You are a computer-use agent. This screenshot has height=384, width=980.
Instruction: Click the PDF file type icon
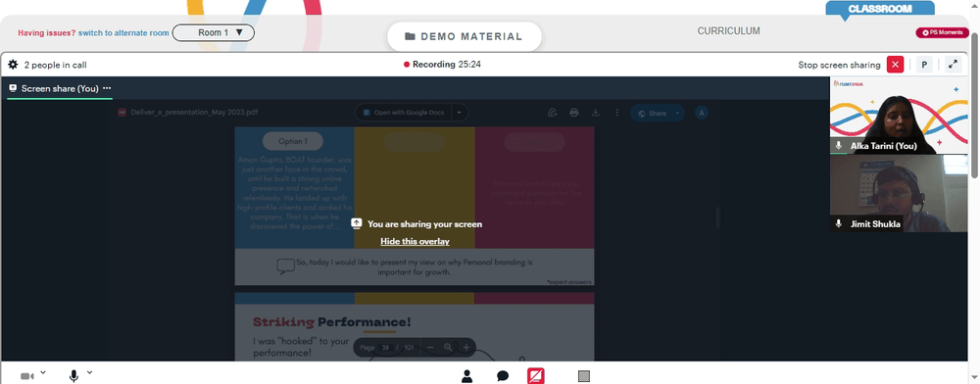122,113
